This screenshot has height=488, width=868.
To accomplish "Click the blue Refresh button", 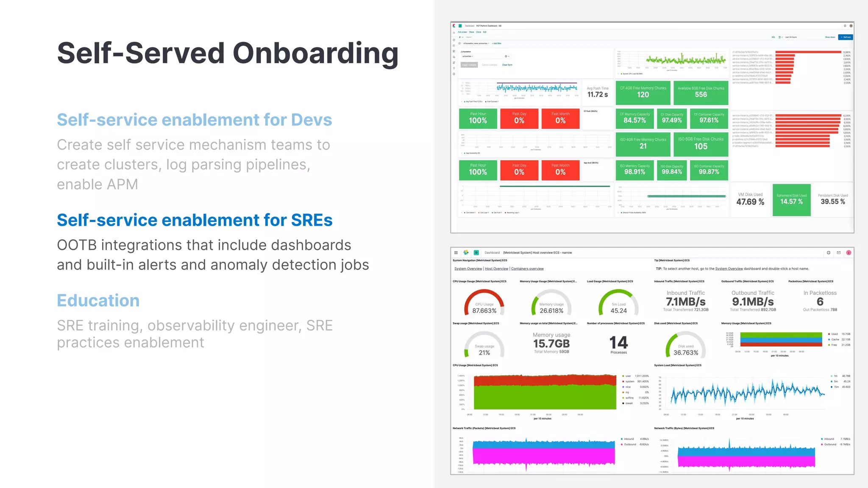I will coord(846,37).
